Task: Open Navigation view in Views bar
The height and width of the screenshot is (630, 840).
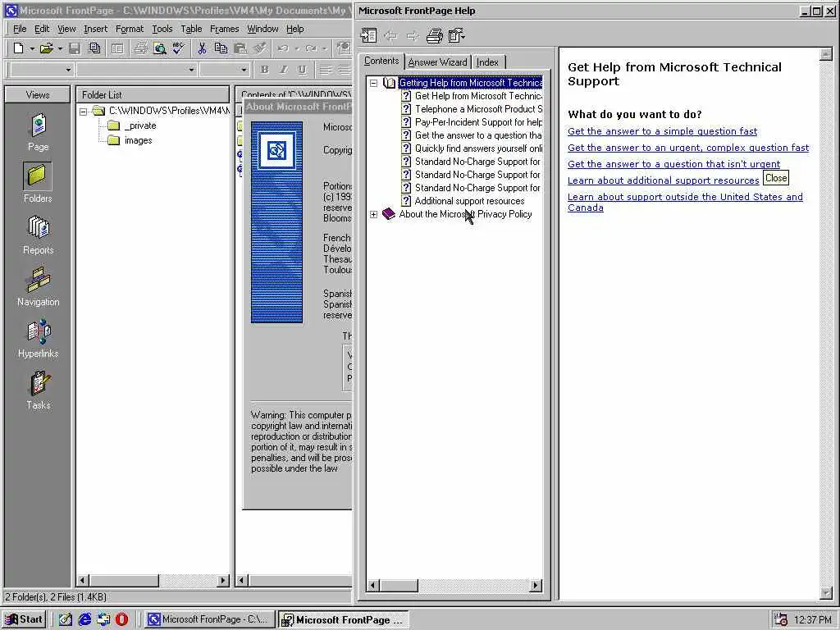Action: click(x=38, y=287)
